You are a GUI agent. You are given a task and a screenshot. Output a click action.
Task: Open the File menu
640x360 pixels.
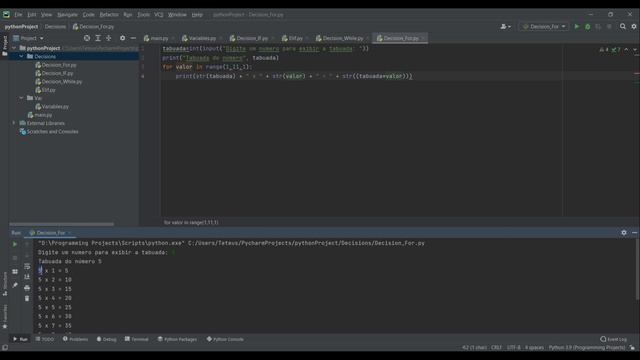point(18,15)
